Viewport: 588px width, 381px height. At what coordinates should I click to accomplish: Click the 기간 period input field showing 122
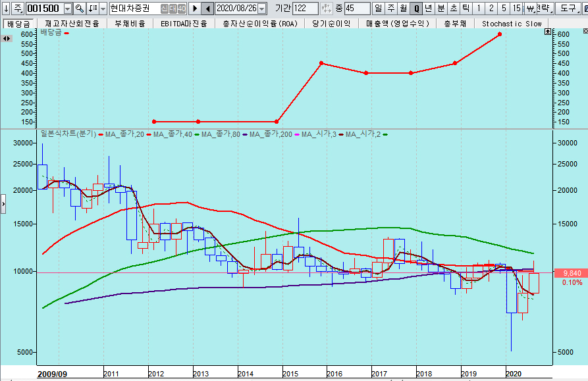point(305,9)
